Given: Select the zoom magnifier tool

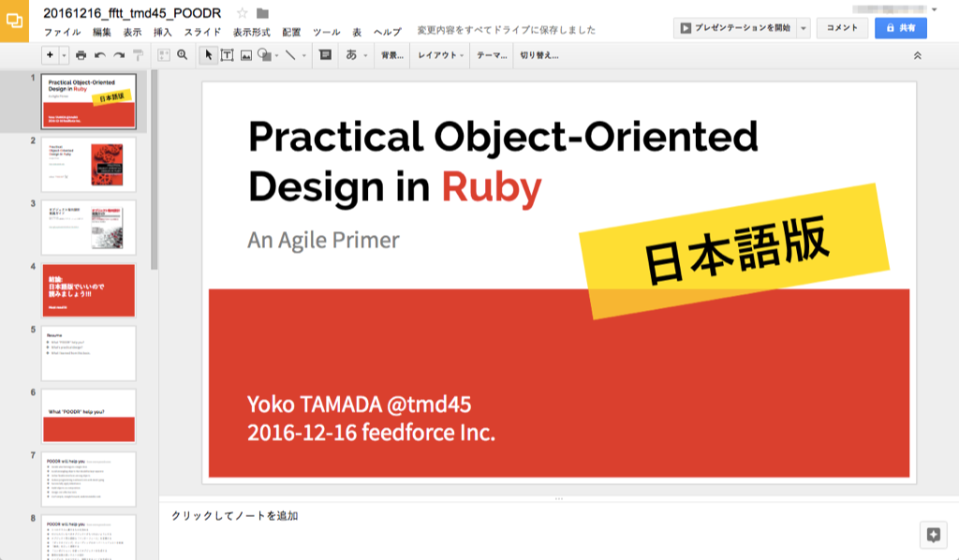Looking at the screenshot, I should (x=183, y=55).
